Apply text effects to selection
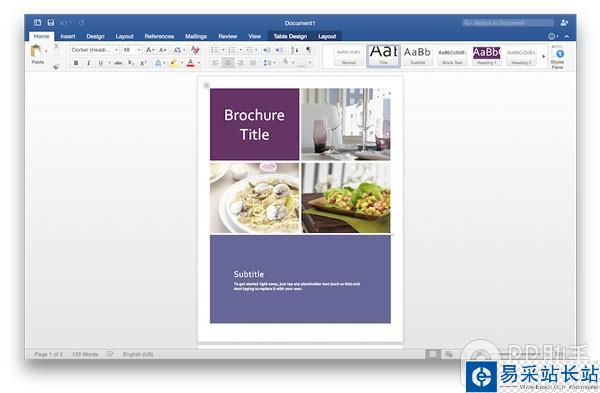 click(x=158, y=63)
